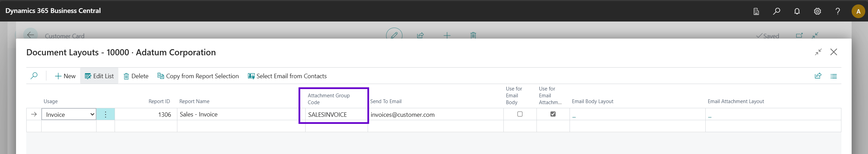Click the empty Usage cell in new row
This screenshot has width=868, height=154.
[x=69, y=126]
